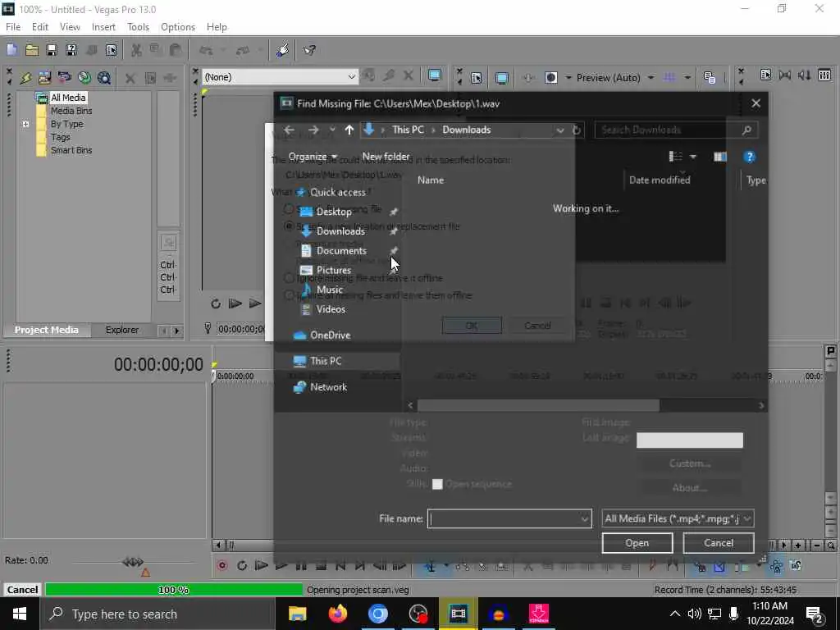The image size is (840, 630).
Task: Click the Refresh icon beside the address bar
Action: tap(577, 130)
